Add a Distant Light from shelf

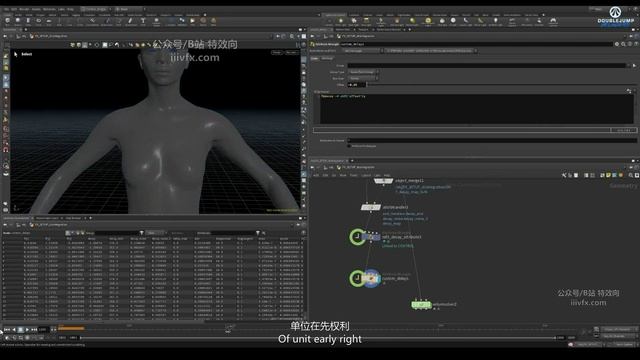412,21
